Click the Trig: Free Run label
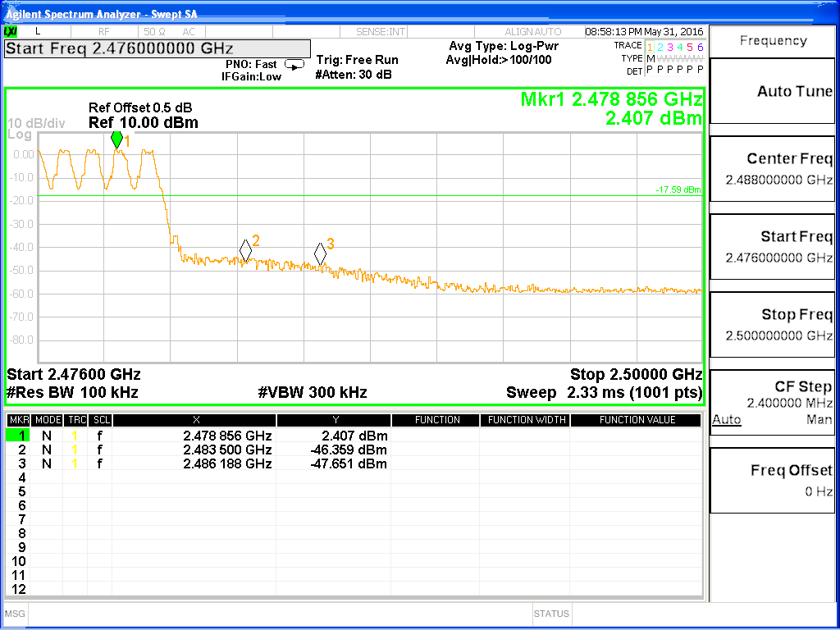The image size is (840, 630). pos(358,60)
